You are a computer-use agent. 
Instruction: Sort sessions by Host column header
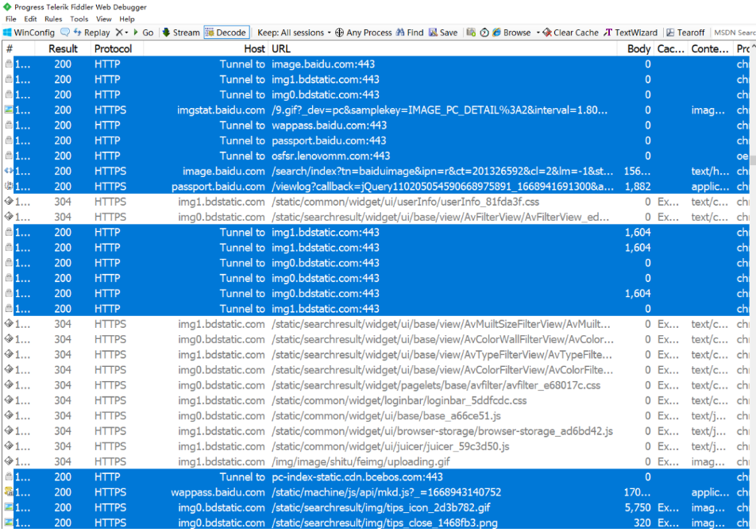tap(206, 48)
